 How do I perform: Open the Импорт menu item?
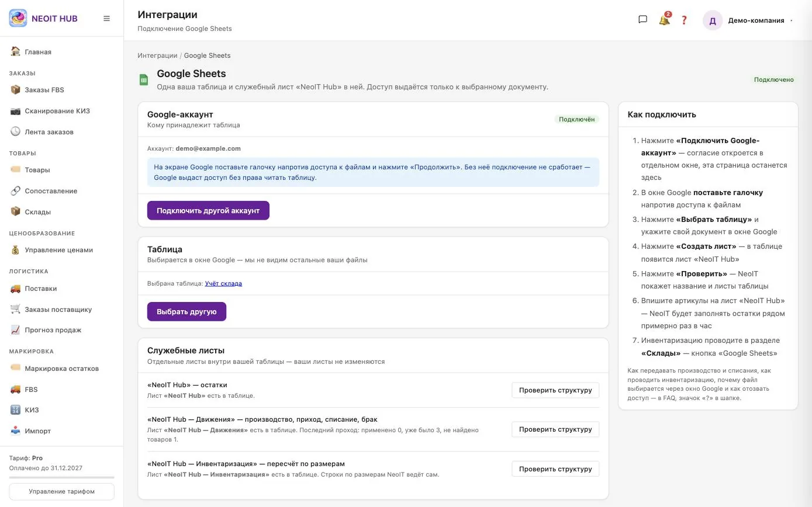[x=61, y=431]
